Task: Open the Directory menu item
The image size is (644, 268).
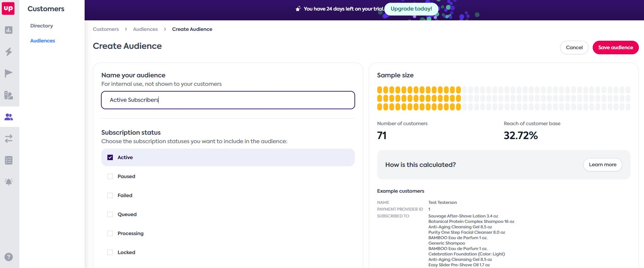Action: [41, 26]
